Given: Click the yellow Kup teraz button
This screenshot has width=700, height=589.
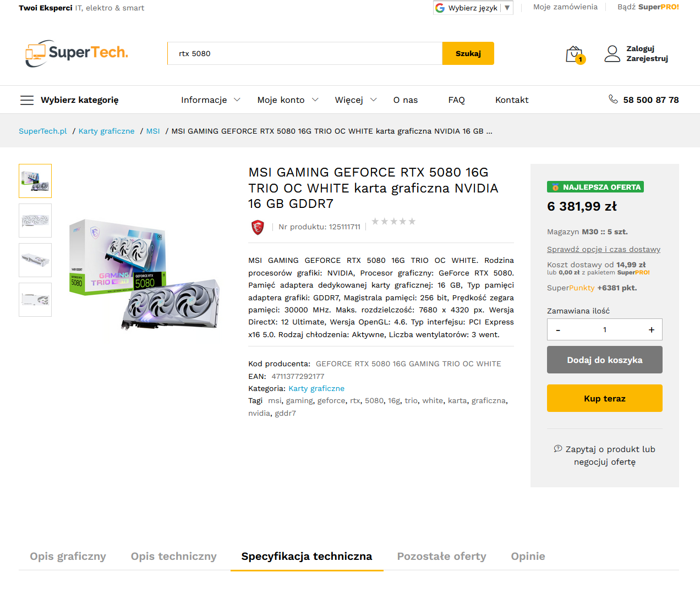Looking at the screenshot, I should (x=605, y=398).
